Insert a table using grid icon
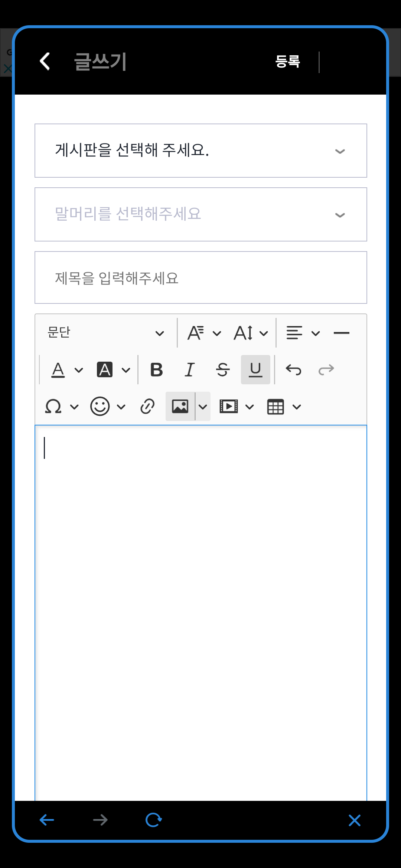Viewport: 401px width, 868px height. [284, 406]
